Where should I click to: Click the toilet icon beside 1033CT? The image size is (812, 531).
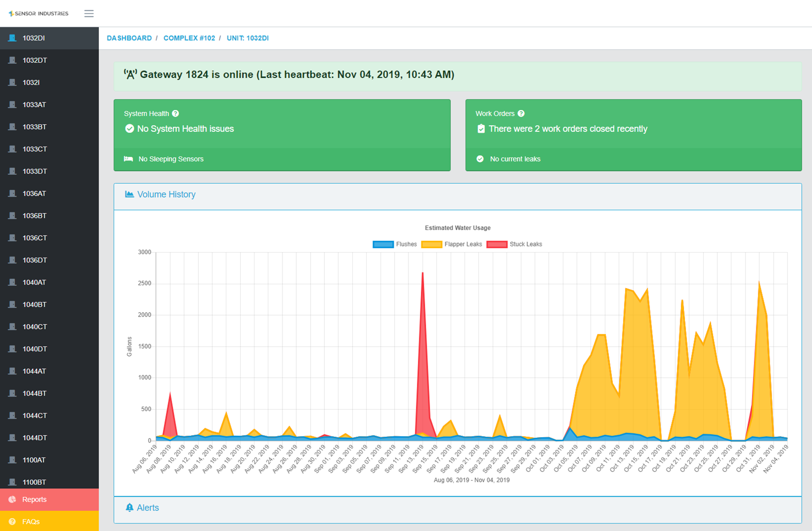point(12,148)
